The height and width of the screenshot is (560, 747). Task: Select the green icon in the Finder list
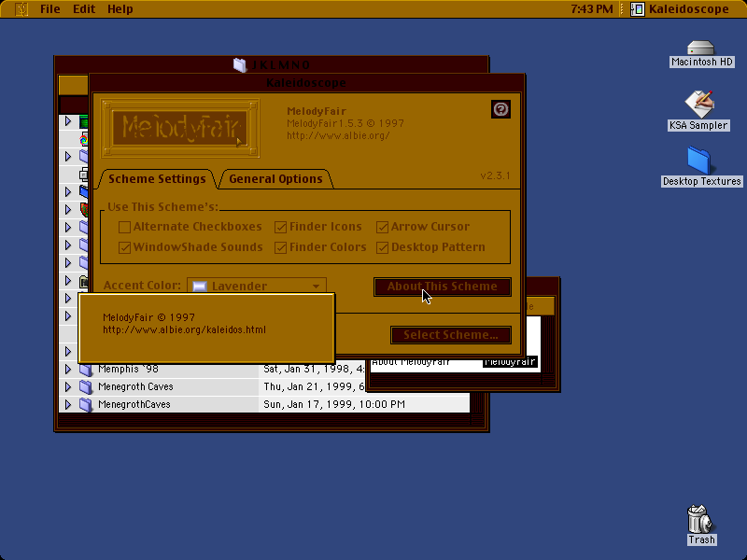84,121
